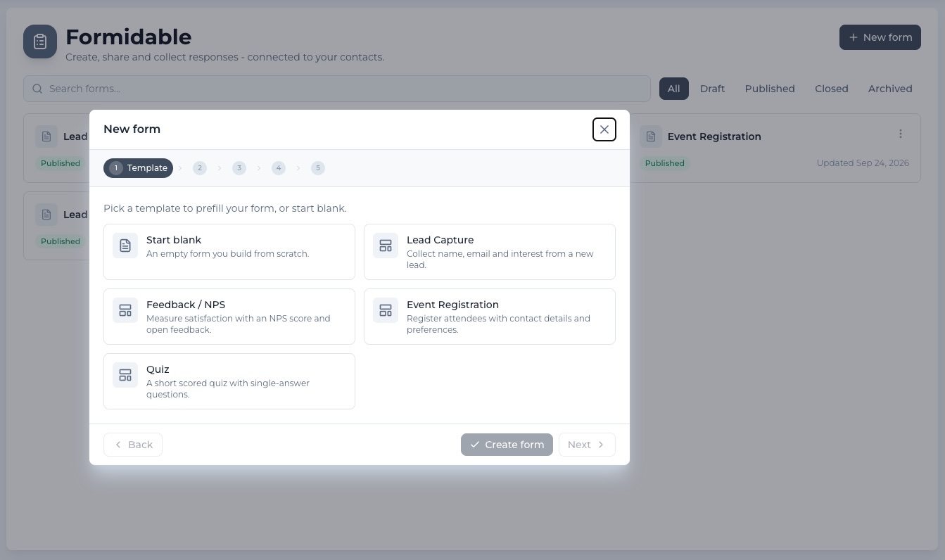
Task: Click the search magnifier icon
Action: coord(38,89)
